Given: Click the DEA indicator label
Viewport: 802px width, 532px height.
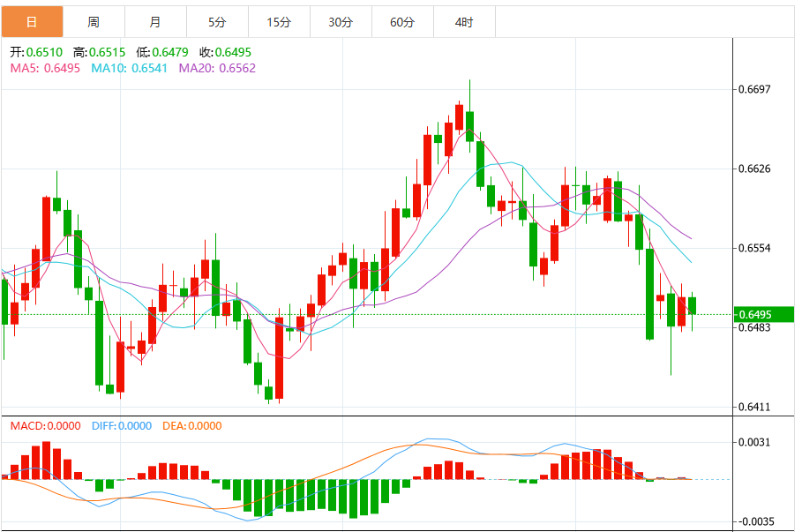Looking at the screenshot, I should pyautogui.click(x=192, y=426).
